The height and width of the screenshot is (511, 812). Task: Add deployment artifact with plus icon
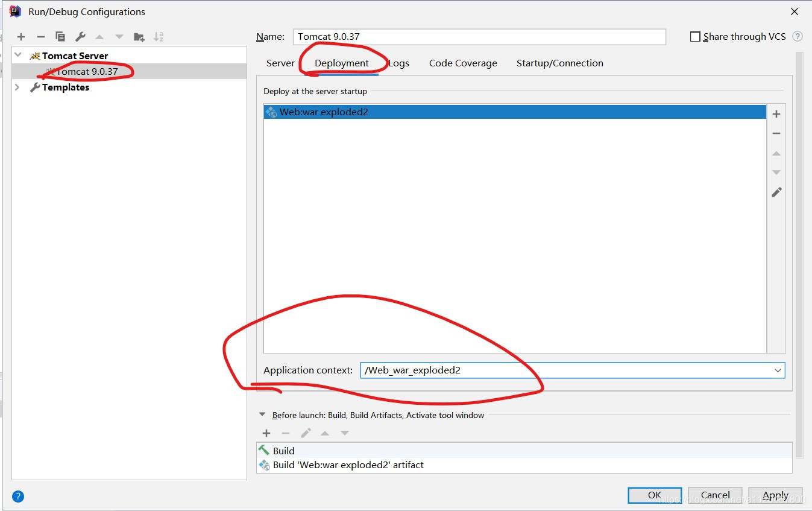776,114
